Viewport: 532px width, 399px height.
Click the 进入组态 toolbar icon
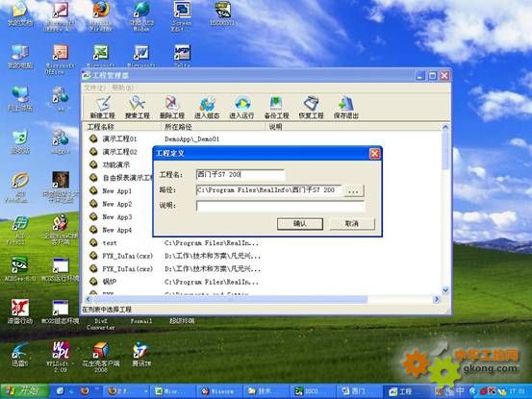coord(207,108)
